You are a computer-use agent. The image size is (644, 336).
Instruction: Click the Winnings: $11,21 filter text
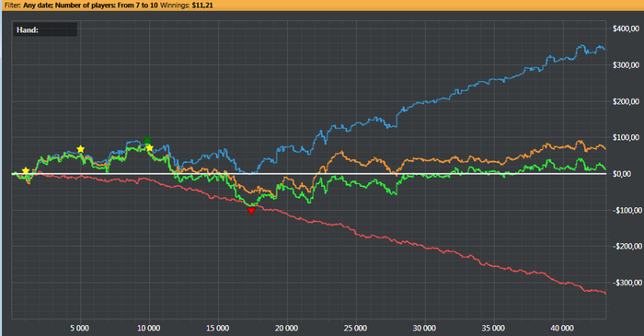coord(186,6)
